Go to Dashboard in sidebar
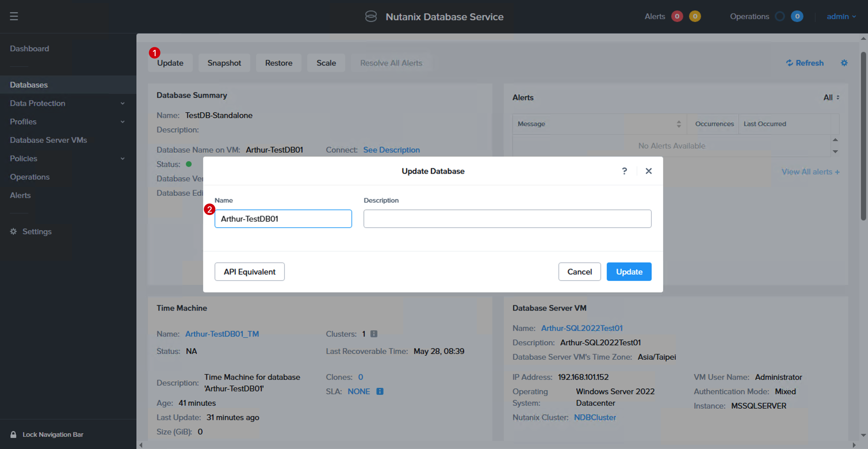Image resolution: width=868 pixels, height=449 pixels. 29,49
